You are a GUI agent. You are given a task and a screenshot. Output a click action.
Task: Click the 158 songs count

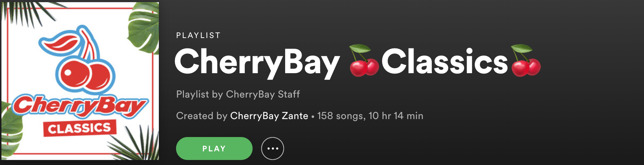340,116
